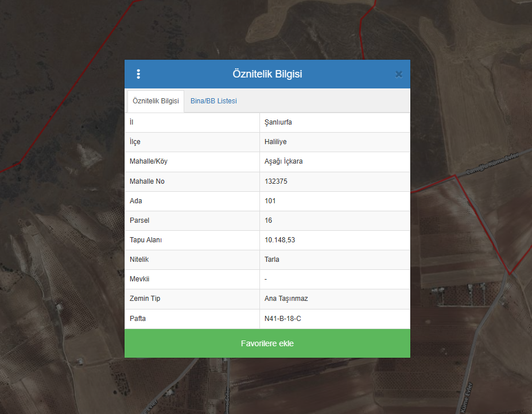The height and width of the screenshot is (414, 532).
Task: Select the Öznitelik Bilgisi tab
Action: pos(156,101)
